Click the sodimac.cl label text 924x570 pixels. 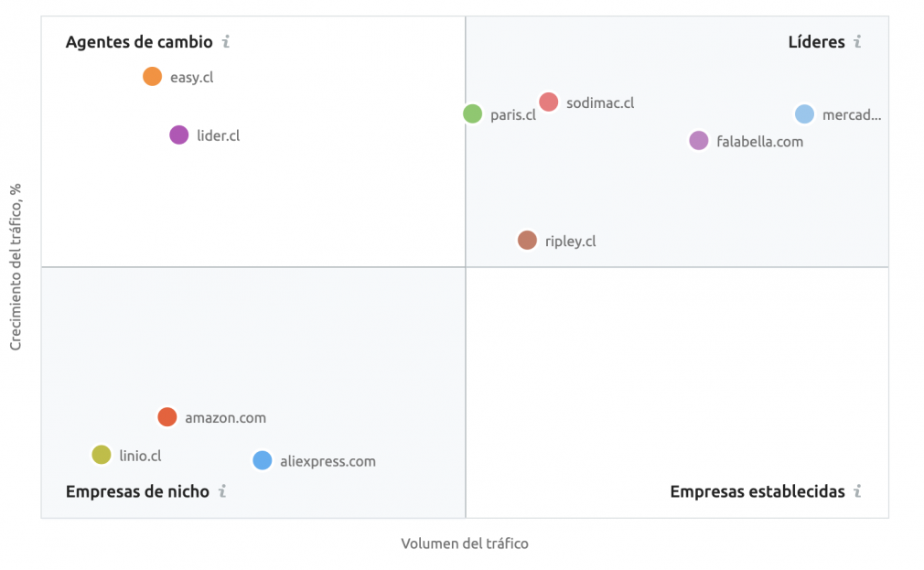click(x=600, y=102)
